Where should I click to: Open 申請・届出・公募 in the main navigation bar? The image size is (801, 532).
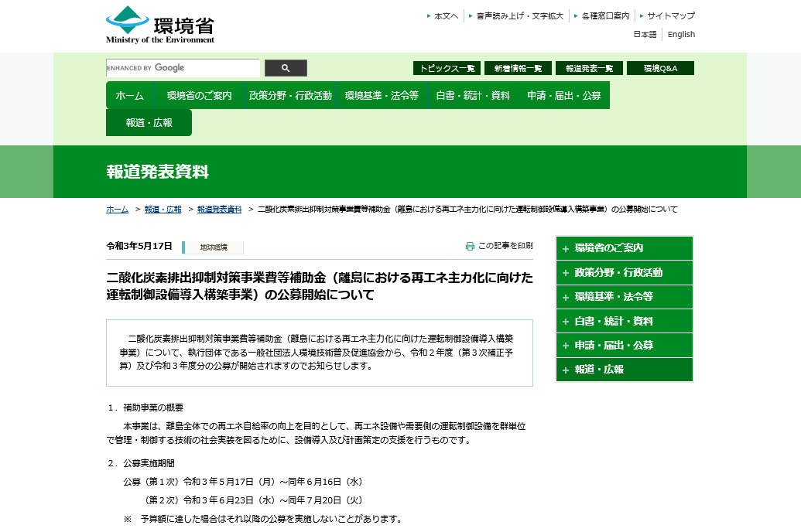tap(563, 95)
